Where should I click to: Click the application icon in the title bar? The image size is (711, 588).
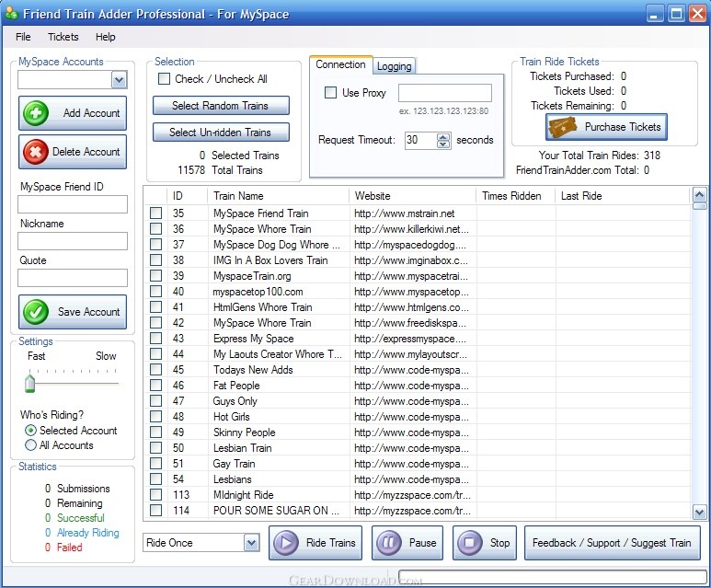point(12,14)
